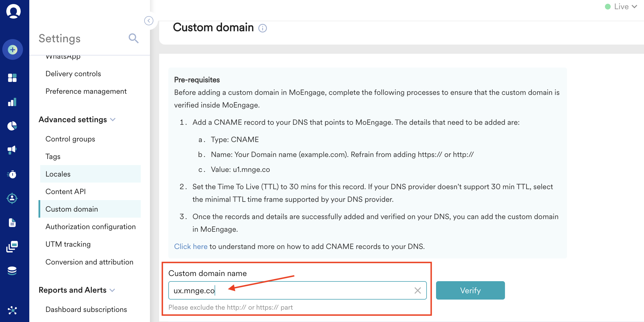Open the dashboard grid icon
Viewport: 644px width, 322px height.
pos(12,78)
